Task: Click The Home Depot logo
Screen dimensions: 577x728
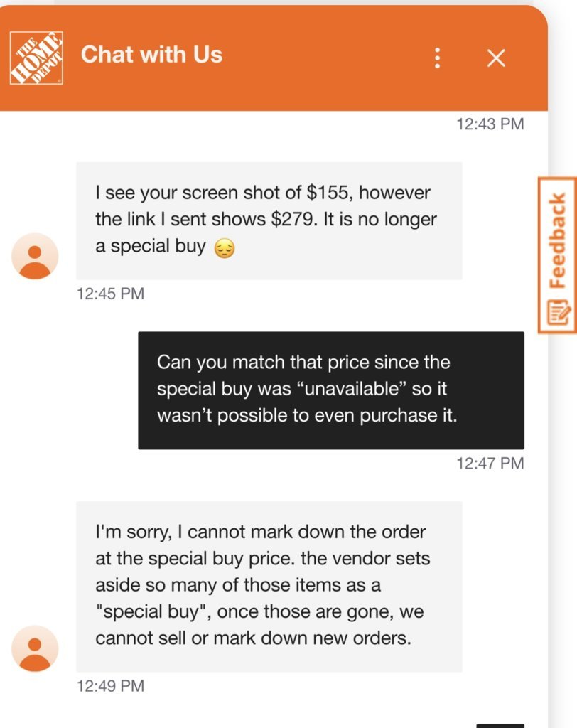Action: click(x=36, y=58)
